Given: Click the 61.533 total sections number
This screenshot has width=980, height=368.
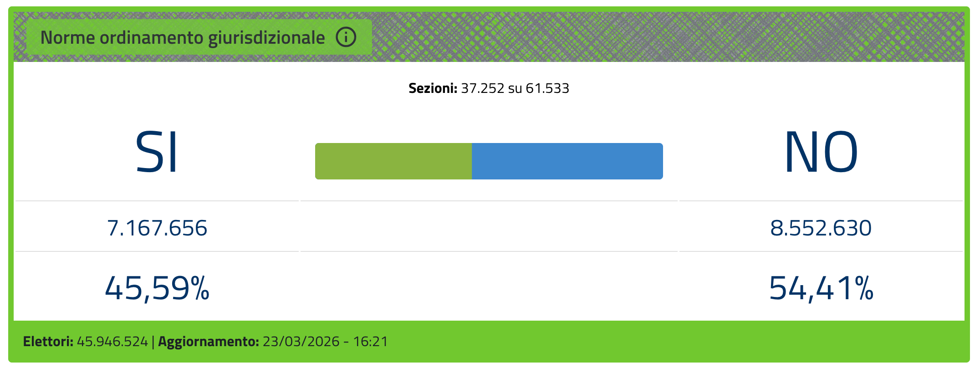Looking at the screenshot, I should (x=547, y=88).
